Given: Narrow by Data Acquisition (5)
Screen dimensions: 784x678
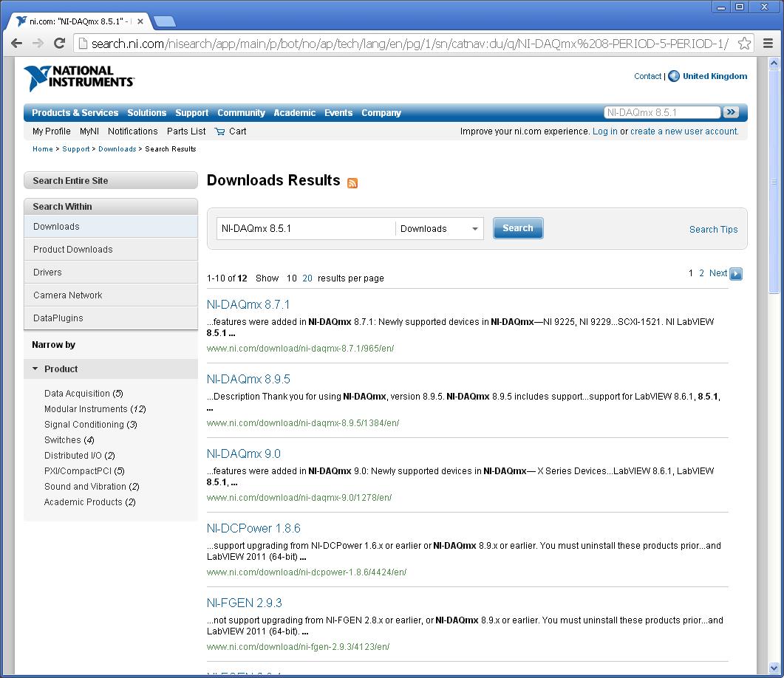Looking at the screenshot, I should click(83, 394).
